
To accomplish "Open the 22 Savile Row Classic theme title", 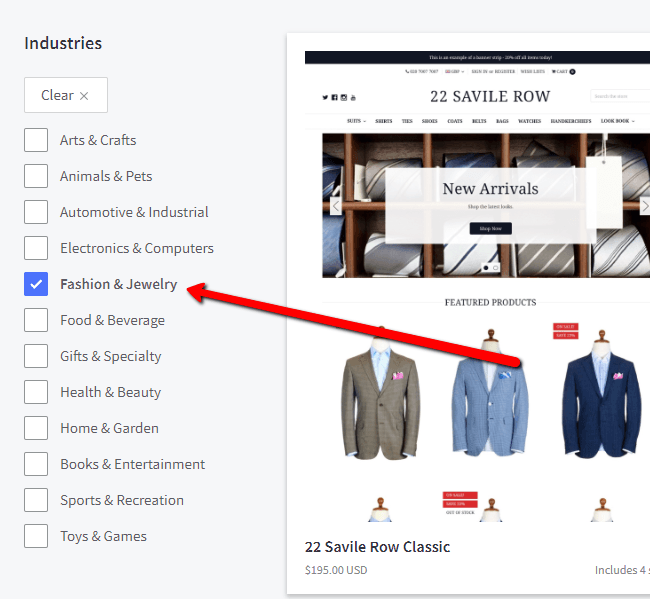I will click(377, 547).
